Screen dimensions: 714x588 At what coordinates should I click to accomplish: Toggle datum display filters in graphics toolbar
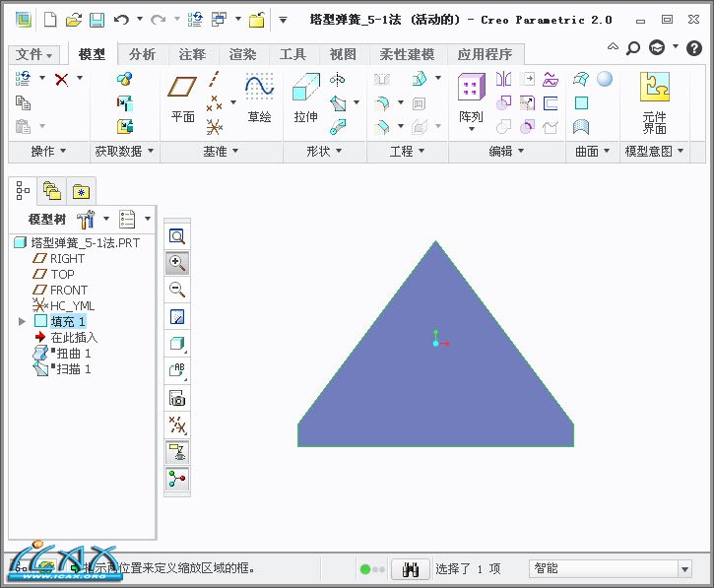(176, 425)
